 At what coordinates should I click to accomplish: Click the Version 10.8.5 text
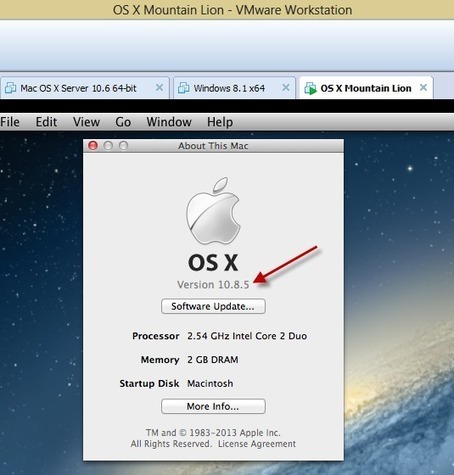[x=213, y=285]
